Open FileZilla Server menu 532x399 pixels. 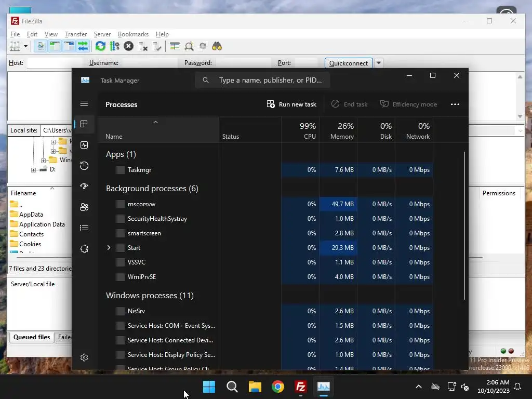click(x=102, y=34)
